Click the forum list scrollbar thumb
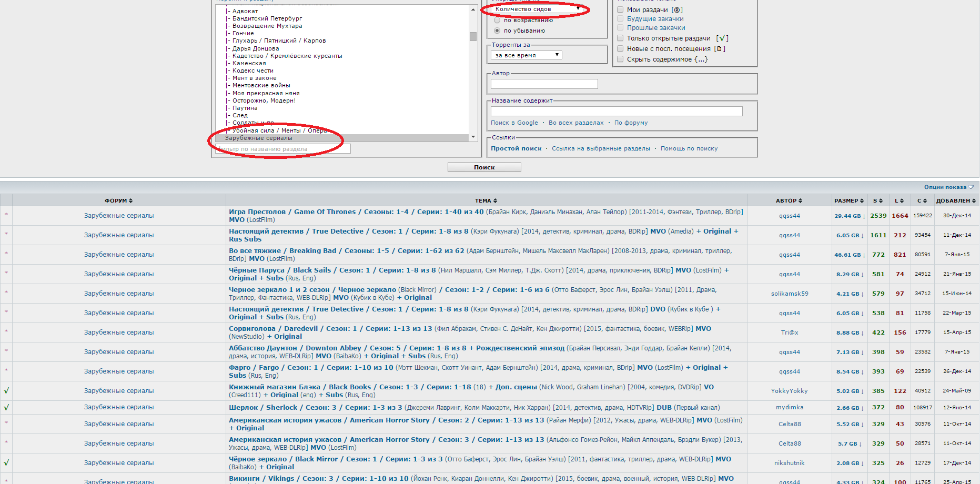The height and width of the screenshot is (484, 980). pyautogui.click(x=473, y=36)
